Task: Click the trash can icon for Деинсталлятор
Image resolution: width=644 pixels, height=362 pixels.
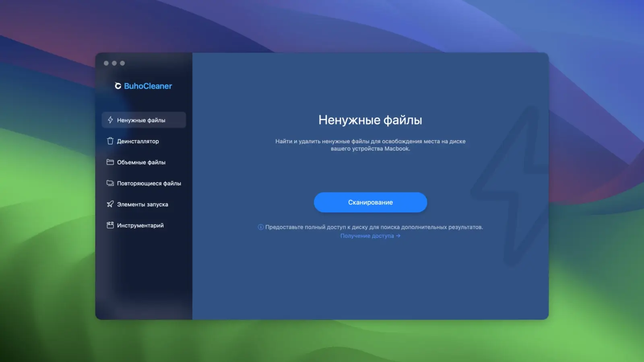Action: tap(110, 141)
